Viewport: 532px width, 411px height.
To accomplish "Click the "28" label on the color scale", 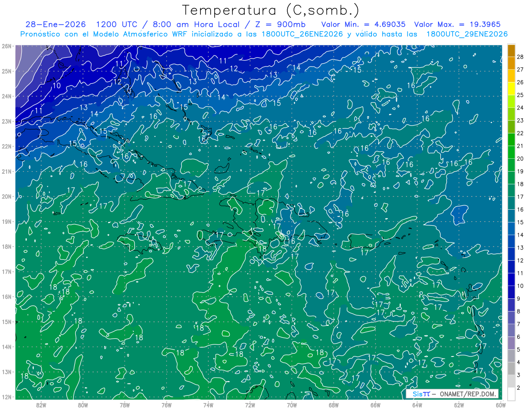I will point(520,56).
